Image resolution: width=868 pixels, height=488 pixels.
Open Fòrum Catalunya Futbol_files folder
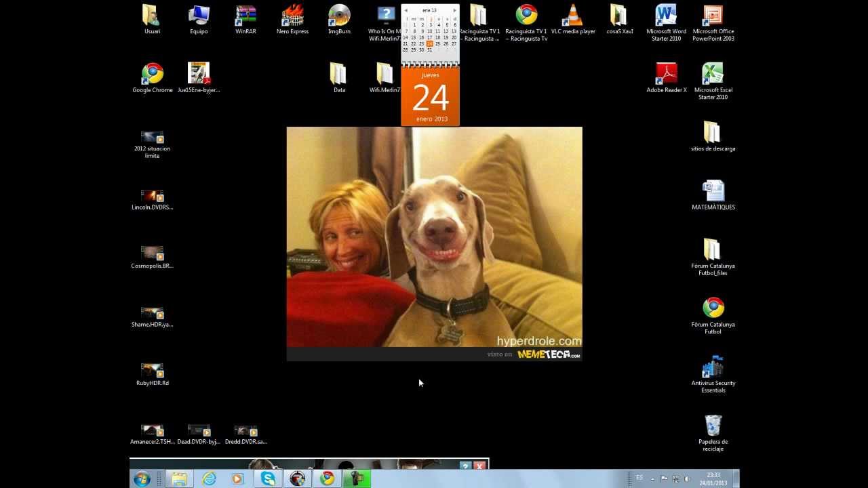tap(713, 257)
